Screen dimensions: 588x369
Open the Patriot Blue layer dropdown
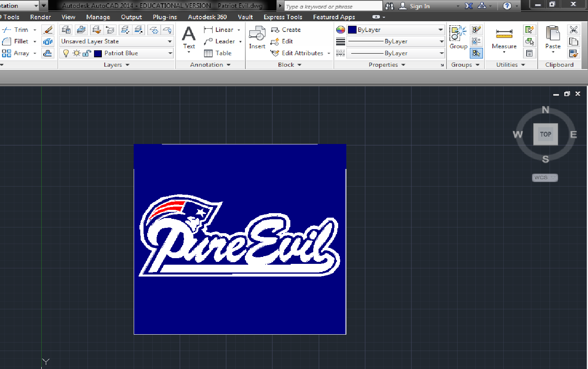point(117,53)
